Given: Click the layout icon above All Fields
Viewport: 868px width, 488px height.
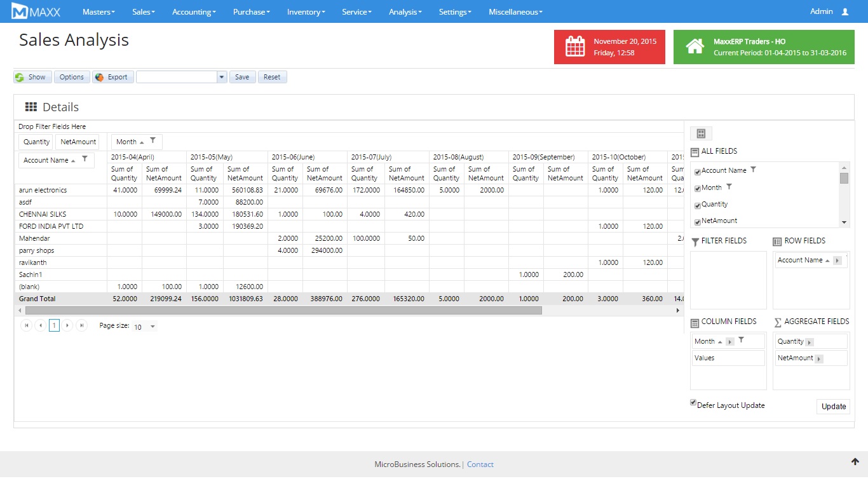Looking at the screenshot, I should pyautogui.click(x=701, y=133).
